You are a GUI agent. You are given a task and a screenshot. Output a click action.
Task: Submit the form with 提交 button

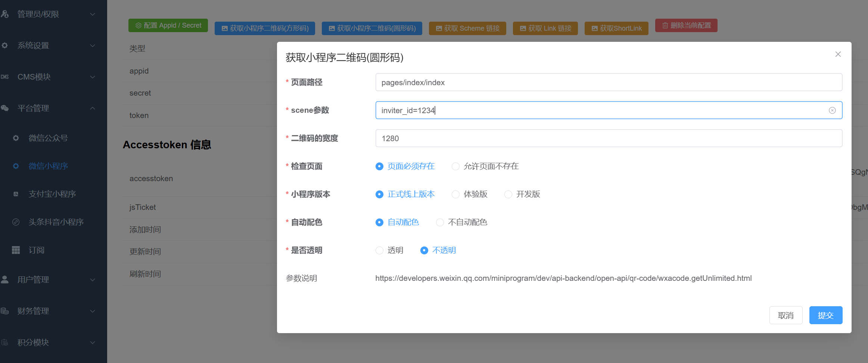[825, 315]
